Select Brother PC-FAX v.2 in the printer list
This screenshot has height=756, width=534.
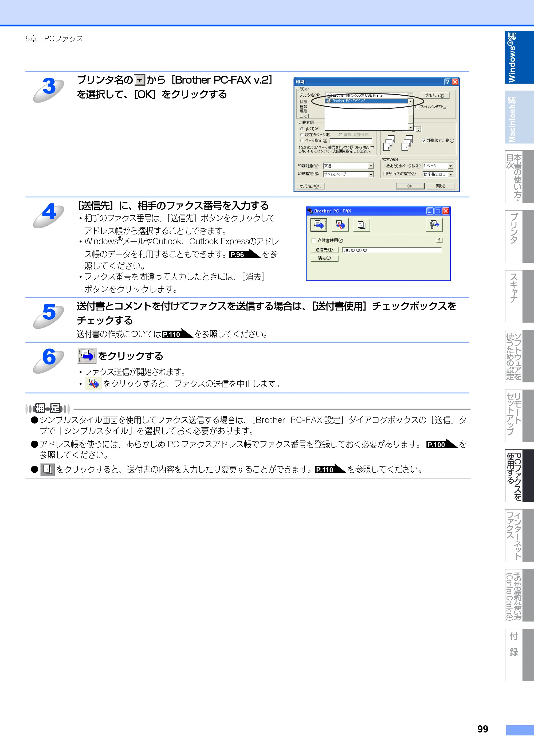pyautogui.click(x=366, y=101)
